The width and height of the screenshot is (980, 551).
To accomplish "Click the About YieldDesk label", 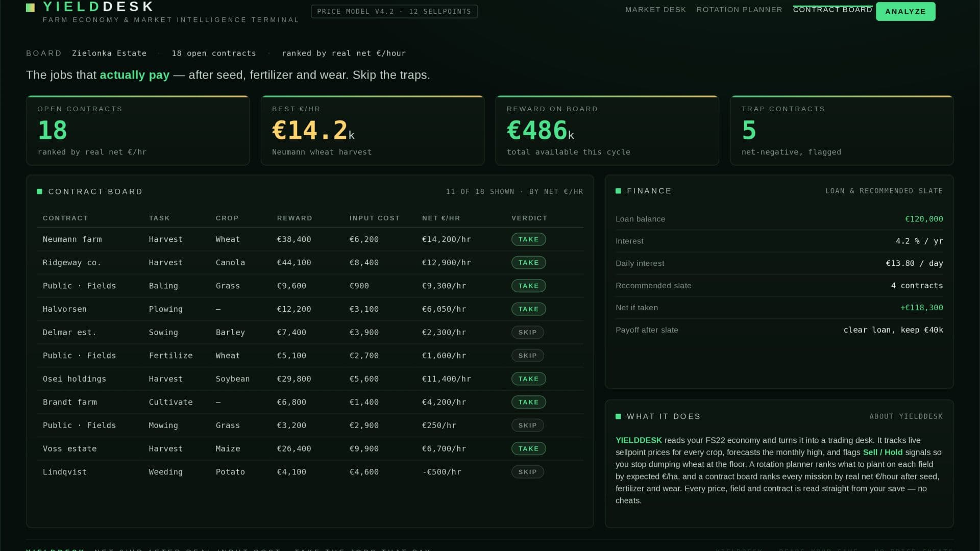I will [906, 416].
